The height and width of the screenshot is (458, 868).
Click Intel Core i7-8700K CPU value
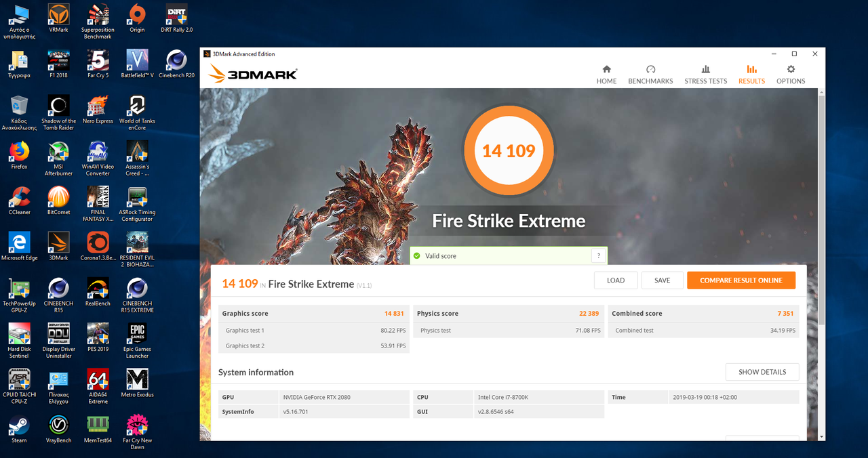point(502,397)
